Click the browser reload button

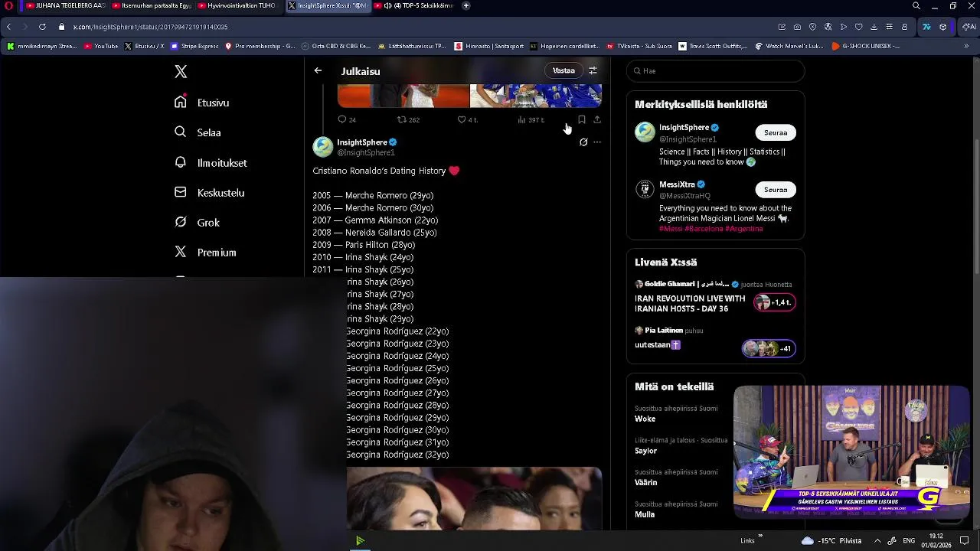click(42, 27)
